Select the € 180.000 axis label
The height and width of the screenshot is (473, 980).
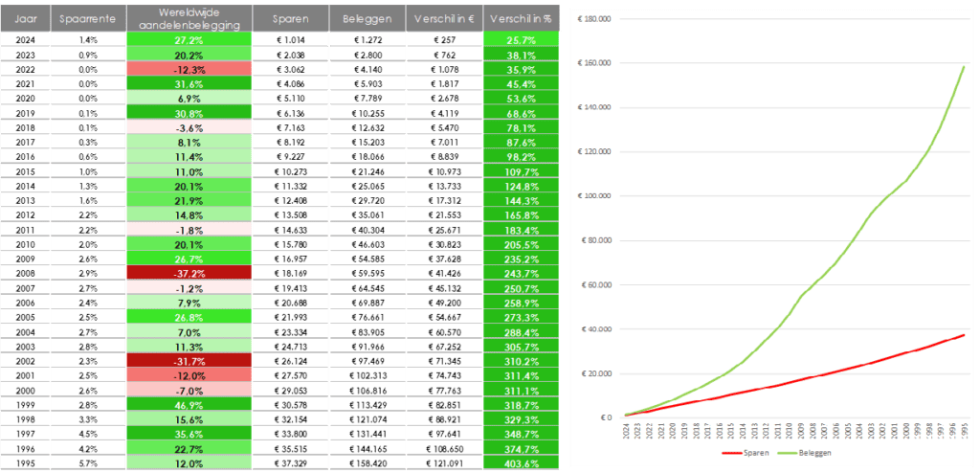pyautogui.click(x=593, y=18)
